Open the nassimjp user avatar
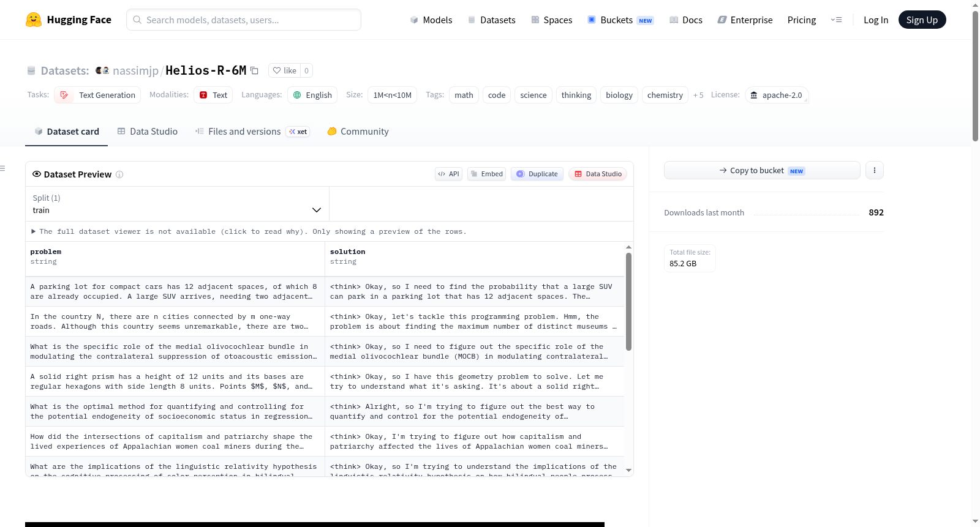The image size is (980, 527). [102, 70]
